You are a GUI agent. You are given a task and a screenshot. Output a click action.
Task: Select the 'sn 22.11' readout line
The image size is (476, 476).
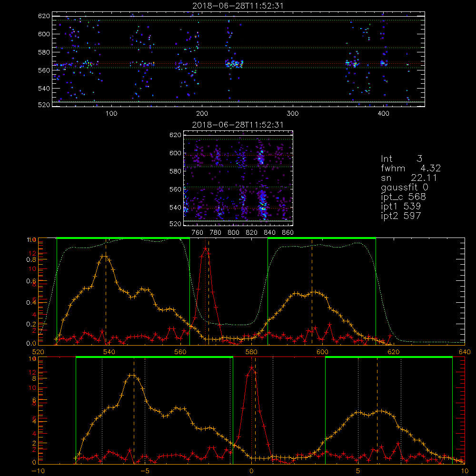tap(408, 178)
